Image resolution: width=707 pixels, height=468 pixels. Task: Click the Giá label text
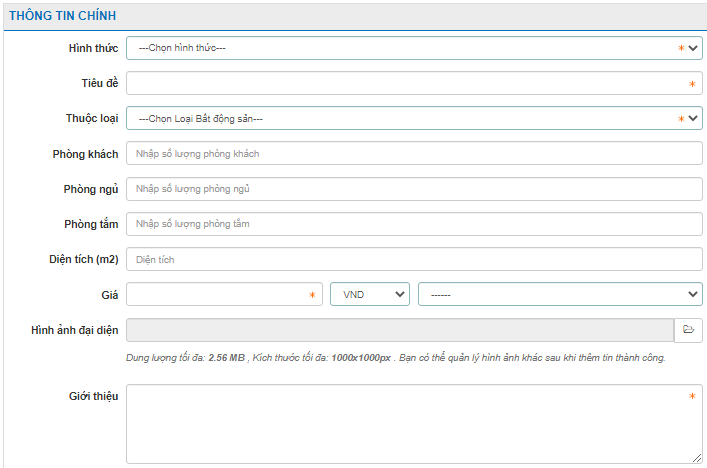coord(108,294)
